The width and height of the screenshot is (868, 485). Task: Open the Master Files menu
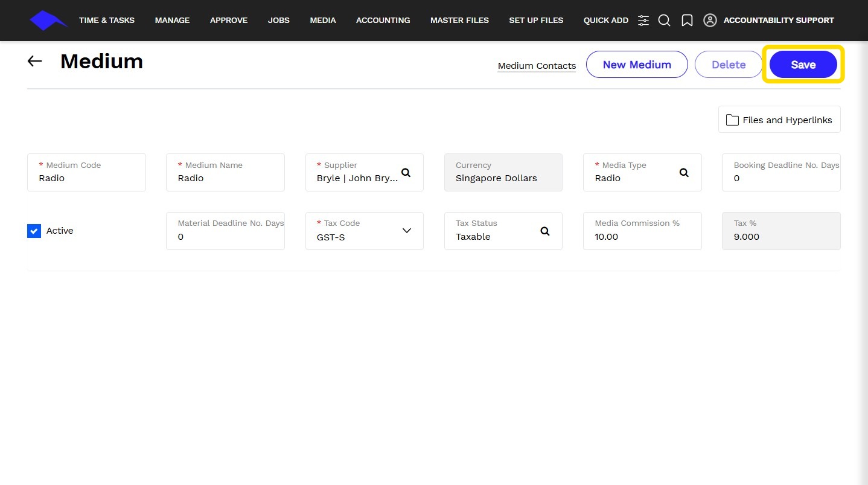(459, 20)
